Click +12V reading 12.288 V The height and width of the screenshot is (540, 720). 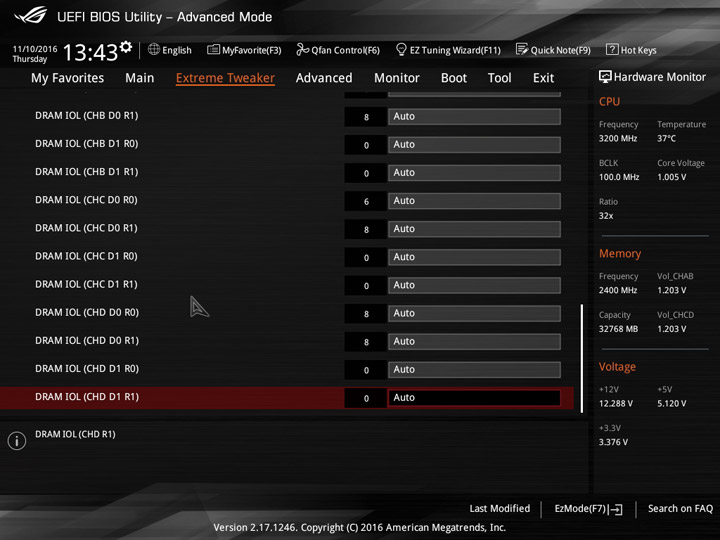[x=616, y=403]
